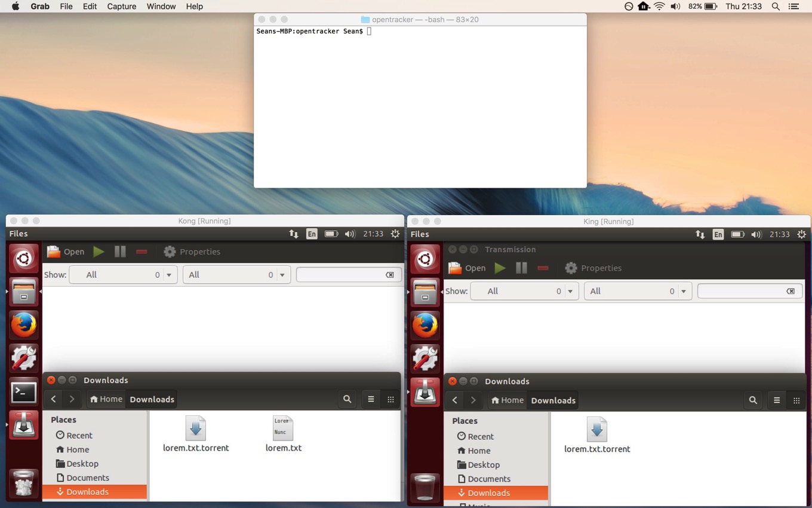Open the Window menu in menu bar
Image resolution: width=812 pixels, height=508 pixels.
[161, 7]
